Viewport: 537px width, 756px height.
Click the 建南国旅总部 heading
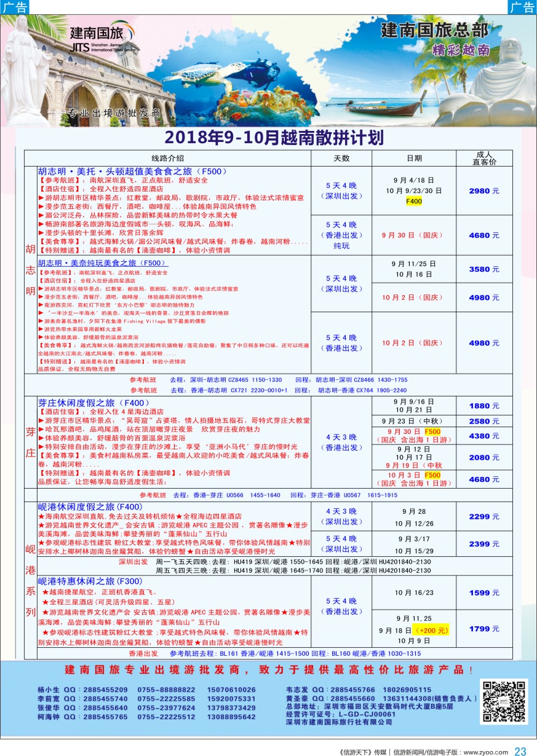coord(435,30)
